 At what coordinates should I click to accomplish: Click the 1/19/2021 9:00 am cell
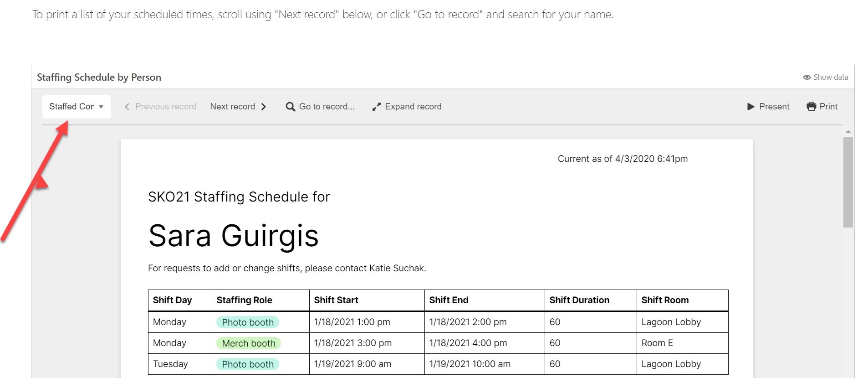367,364
